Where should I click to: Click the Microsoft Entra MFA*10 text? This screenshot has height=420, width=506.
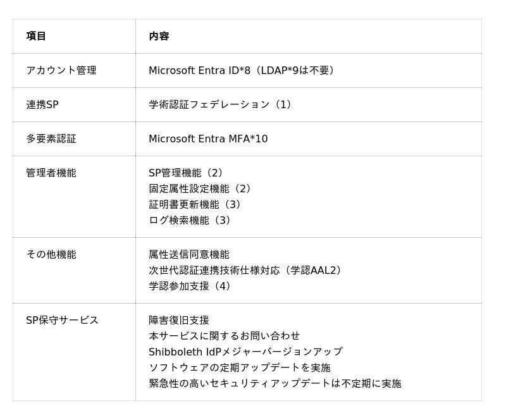pyautogui.click(x=208, y=139)
